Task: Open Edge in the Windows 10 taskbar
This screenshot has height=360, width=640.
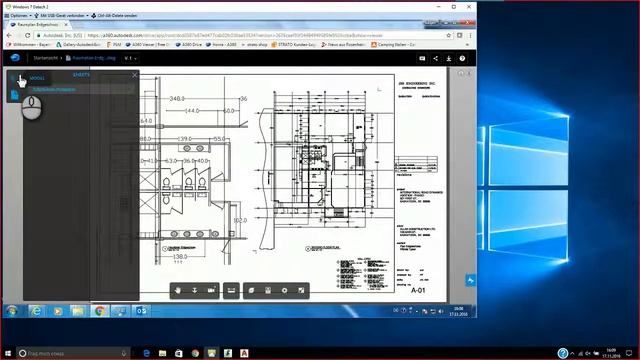Action: [x=146, y=353]
